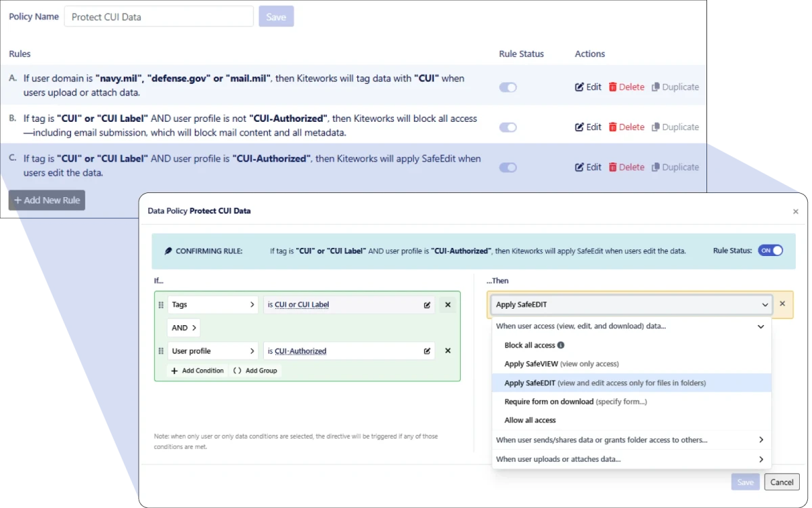Toggle the rule B status switch
Viewport: 812px width, 508px height.
(508, 127)
